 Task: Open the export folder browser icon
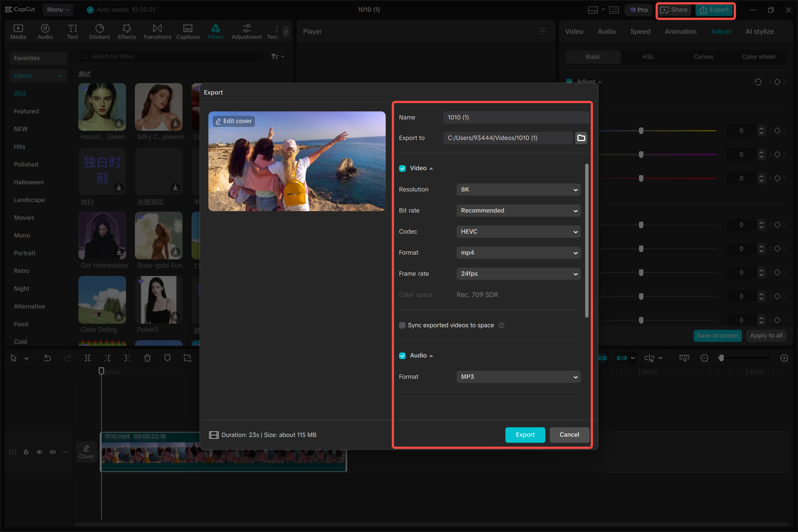pyautogui.click(x=581, y=138)
